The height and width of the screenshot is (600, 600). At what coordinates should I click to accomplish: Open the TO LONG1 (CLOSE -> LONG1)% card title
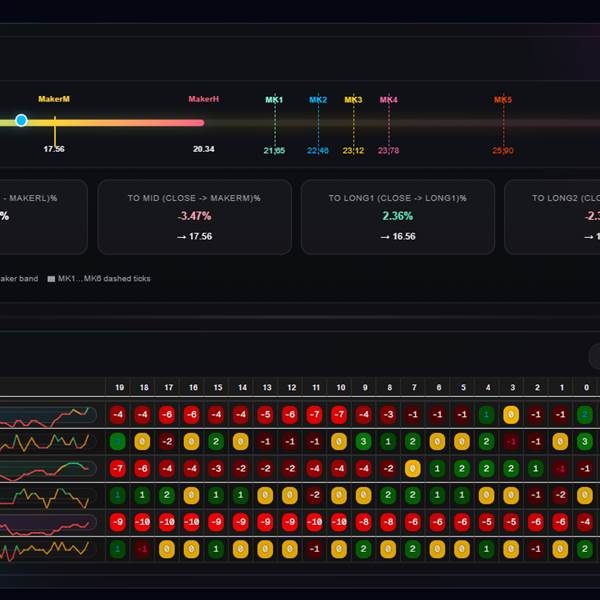pos(398,198)
